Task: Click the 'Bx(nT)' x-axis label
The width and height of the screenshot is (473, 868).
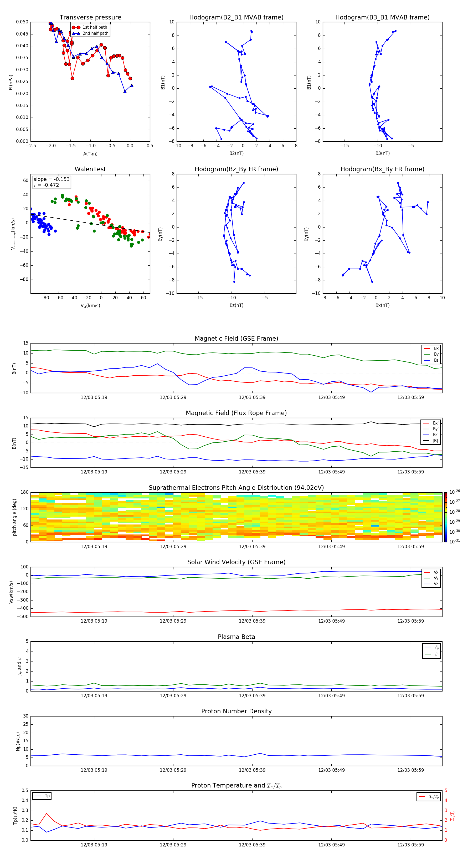Action: pos(382,305)
